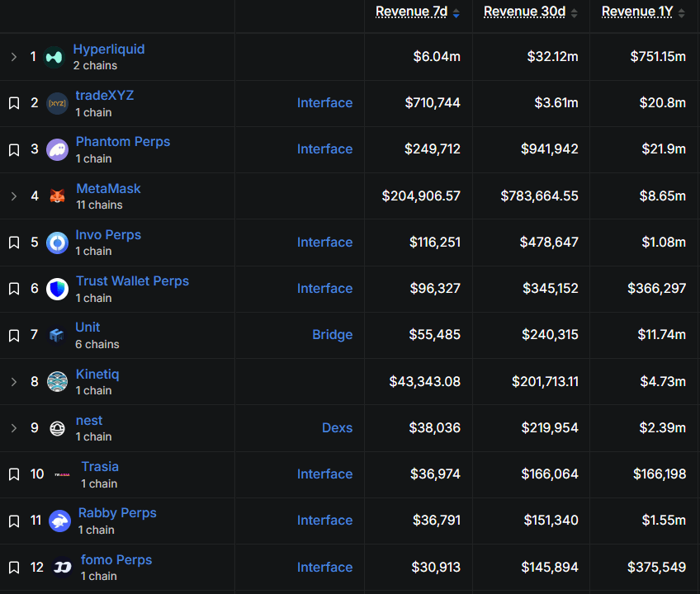The height and width of the screenshot is (594, 700).
Task: Bookmark the Invo Perps row
Action: click(x=14, y=243)
